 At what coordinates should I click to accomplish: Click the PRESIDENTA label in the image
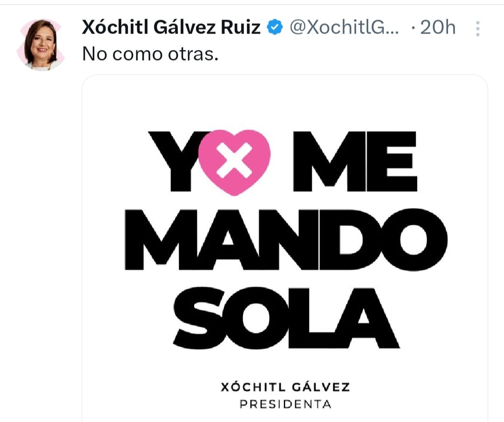coord(285,404)
